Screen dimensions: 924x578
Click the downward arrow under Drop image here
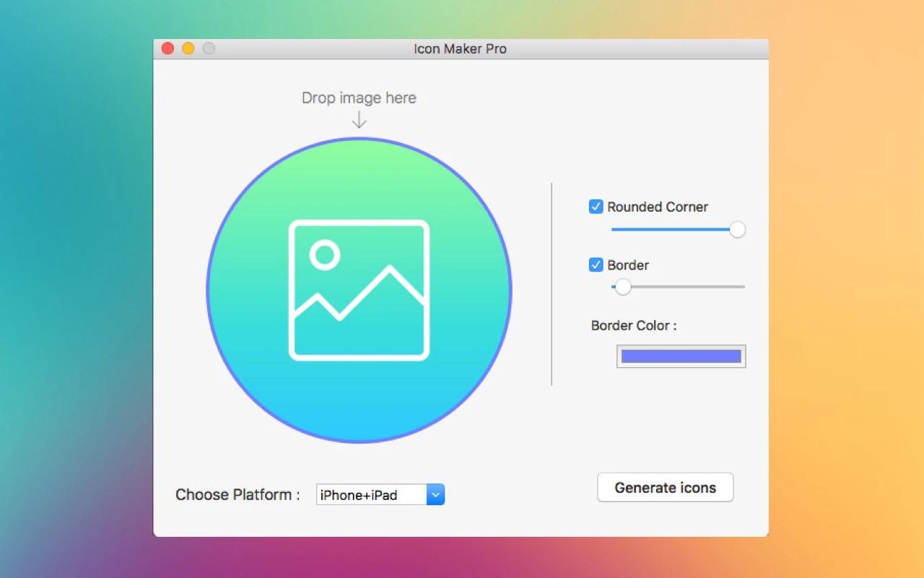[x=359, y=119]
